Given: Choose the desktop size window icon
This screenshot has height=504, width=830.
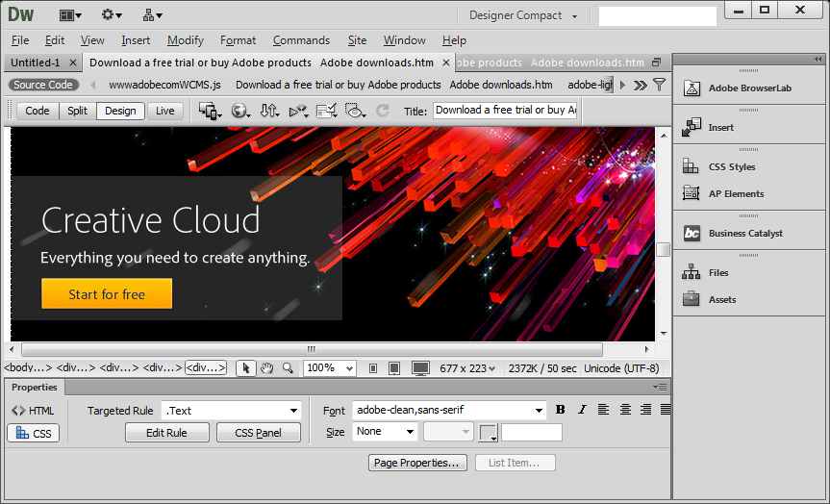Looking at the screenshot, I should [x=421, y=368].
